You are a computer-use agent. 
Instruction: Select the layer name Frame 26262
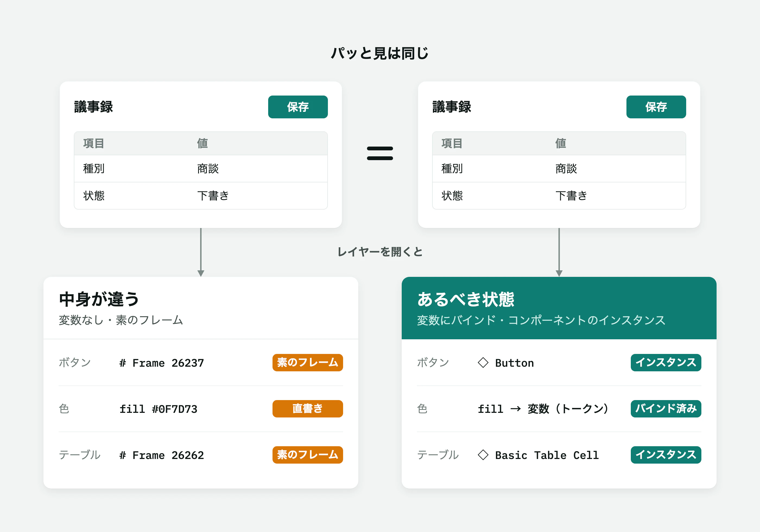click(168, 455)
